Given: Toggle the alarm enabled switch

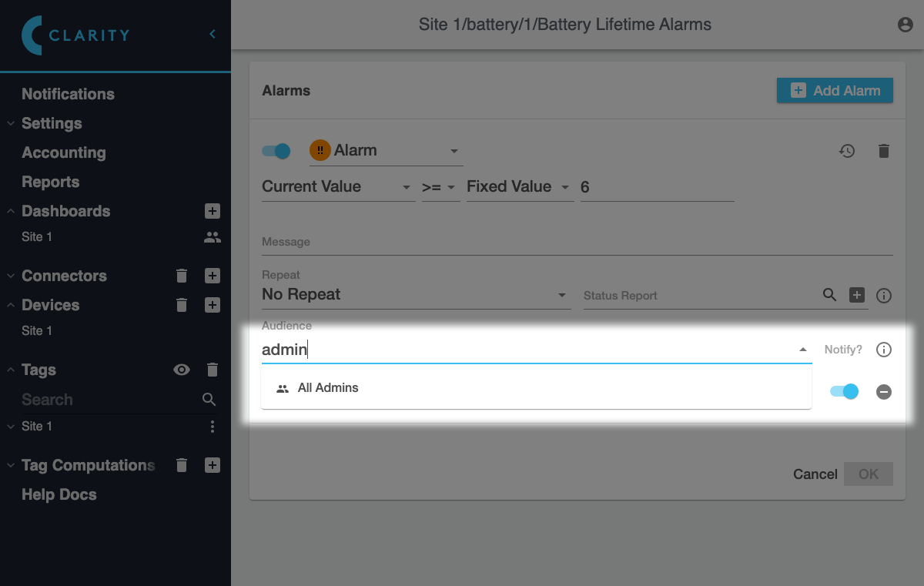Looking at the screenshot, I should 276,151.
